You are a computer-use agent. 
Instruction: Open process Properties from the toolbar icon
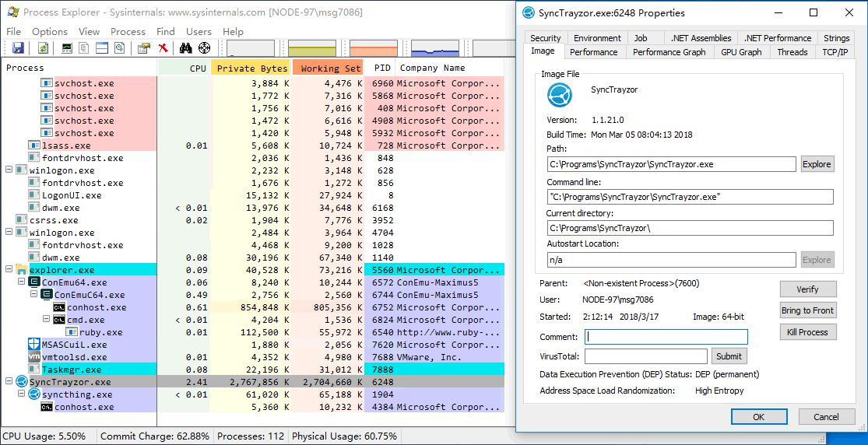click(x=144, y=48)
